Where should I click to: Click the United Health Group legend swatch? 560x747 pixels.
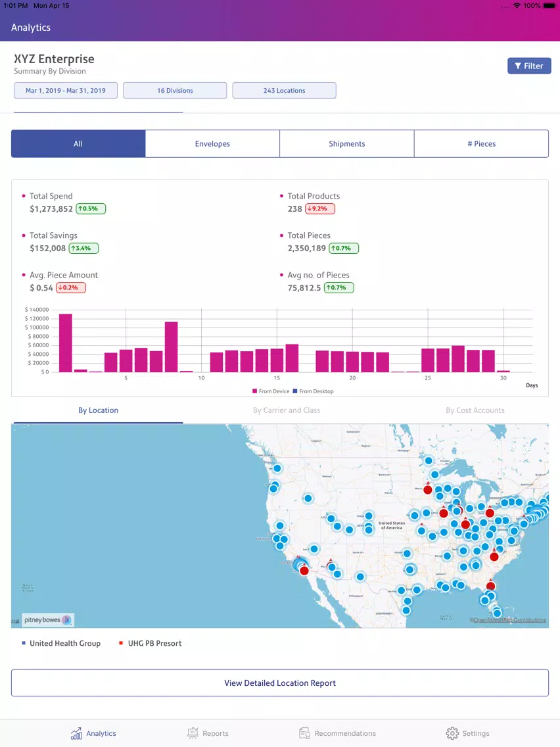pos(24,643)
